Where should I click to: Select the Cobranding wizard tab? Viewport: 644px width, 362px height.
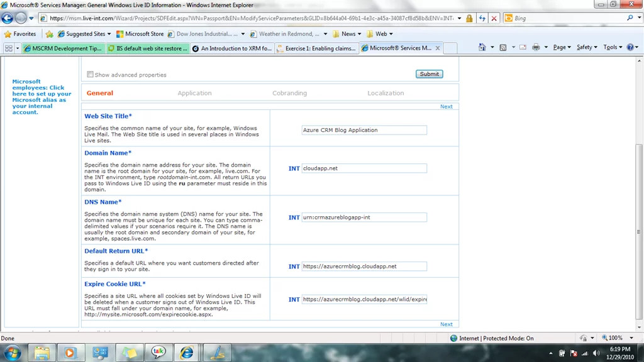(289, 93)
